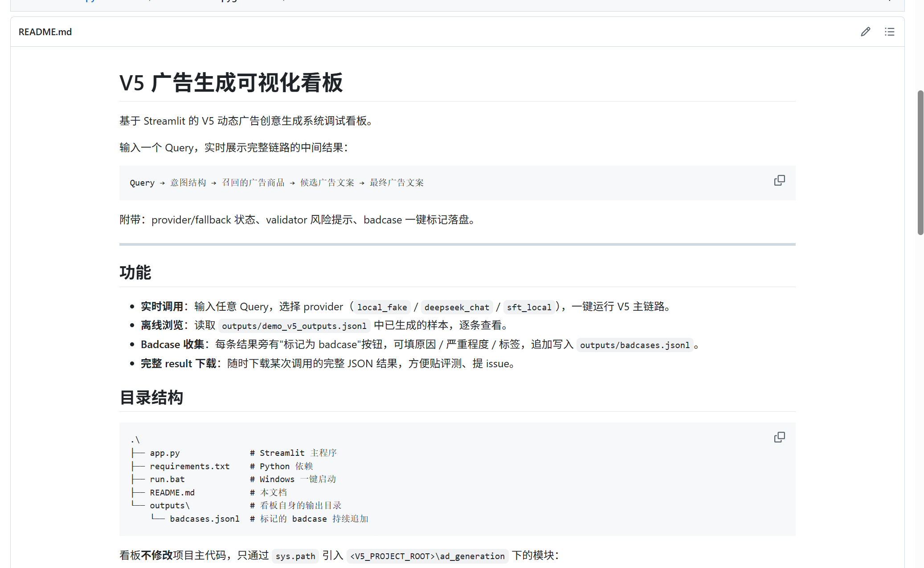Click the bold "Badcase 收集" bullet label

(x=172, y=345)
